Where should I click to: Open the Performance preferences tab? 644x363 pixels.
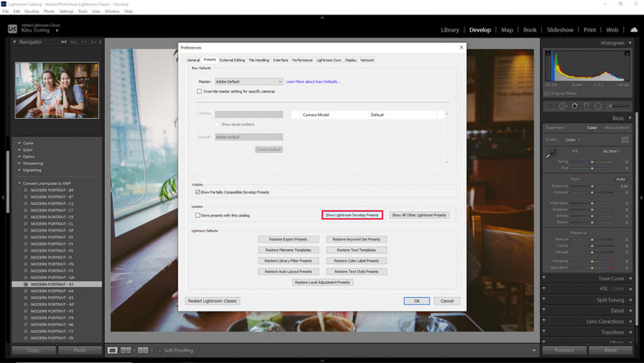(x=302, y=60)
